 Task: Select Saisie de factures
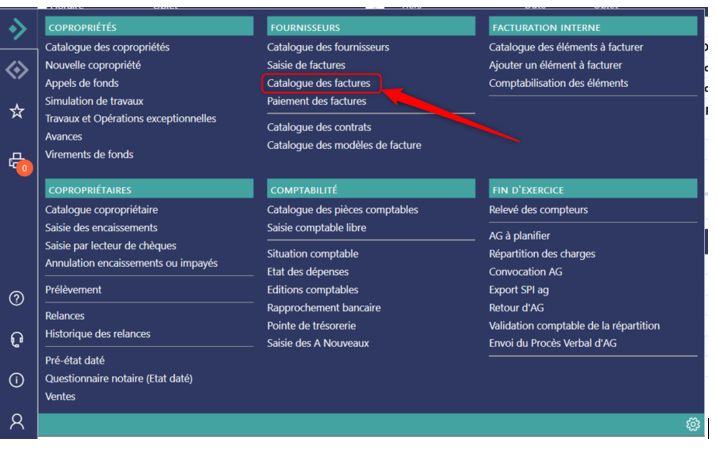(306, 65)
